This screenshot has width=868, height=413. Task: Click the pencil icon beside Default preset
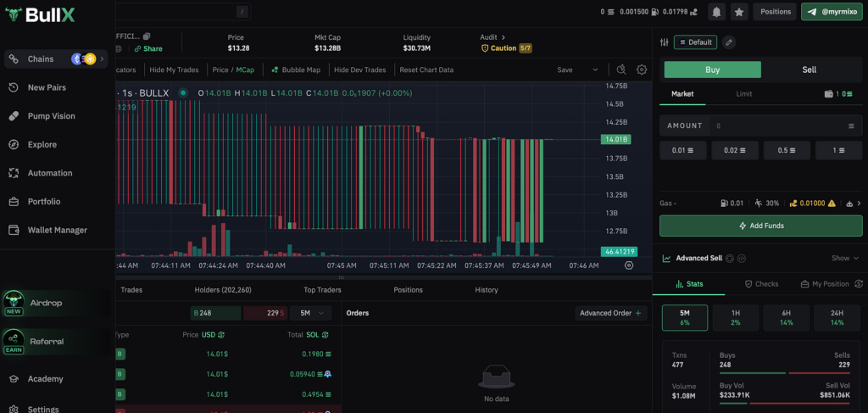point(729,42)
